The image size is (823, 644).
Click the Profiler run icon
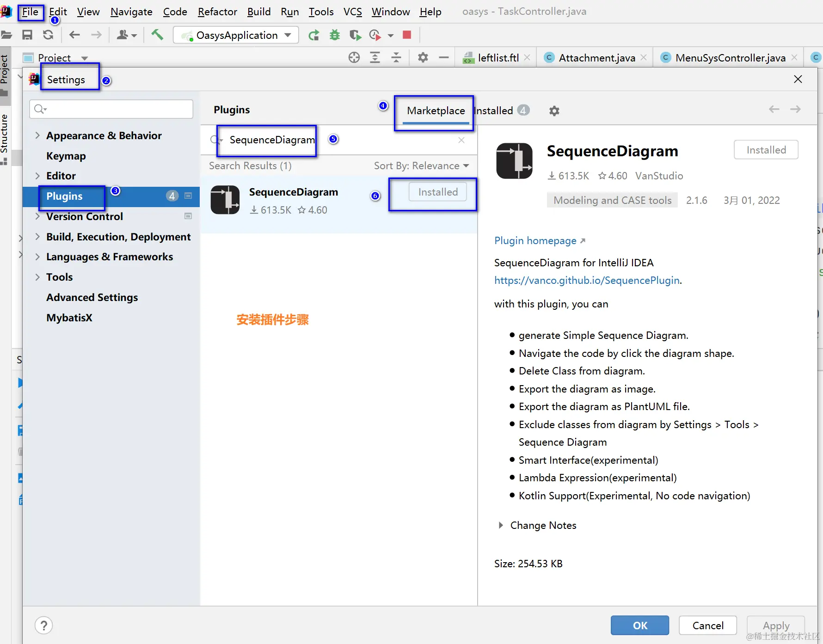[x=375, y=35]
